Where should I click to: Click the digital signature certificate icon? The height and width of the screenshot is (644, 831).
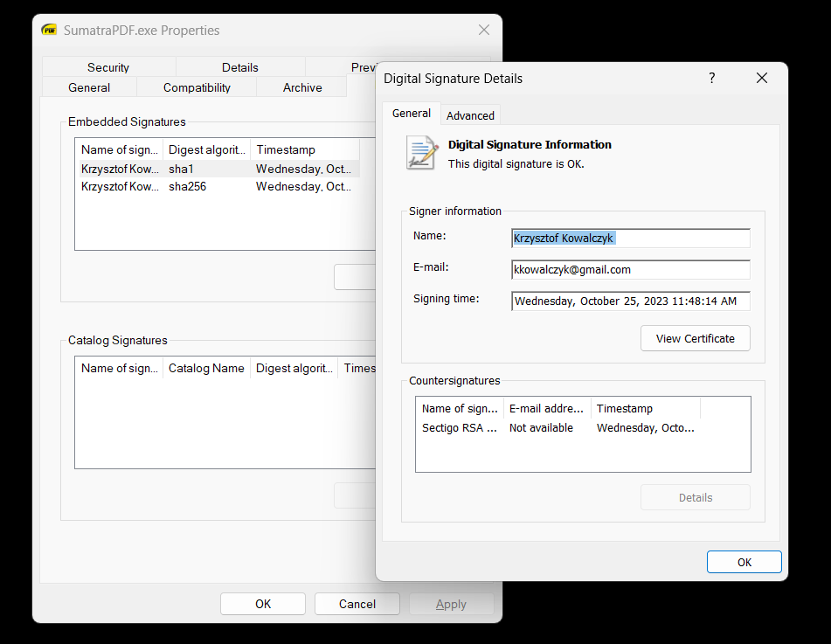click(x=422, y=153)
